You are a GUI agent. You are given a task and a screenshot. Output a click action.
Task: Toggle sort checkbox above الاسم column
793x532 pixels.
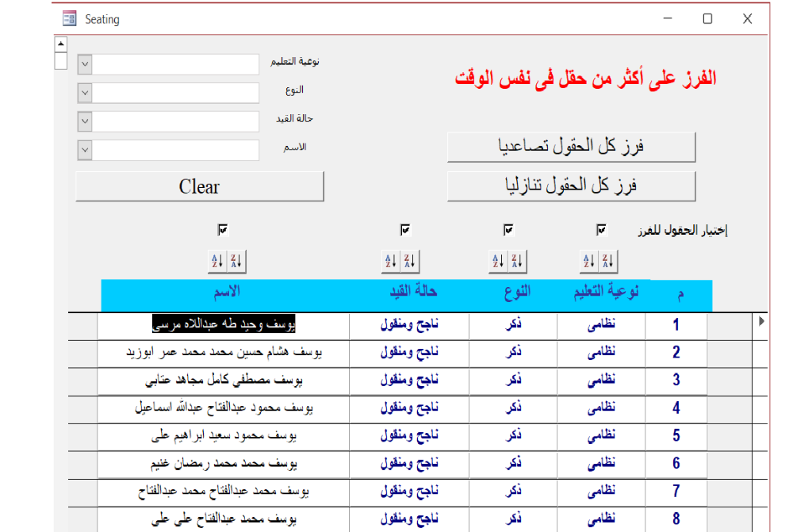223,230
